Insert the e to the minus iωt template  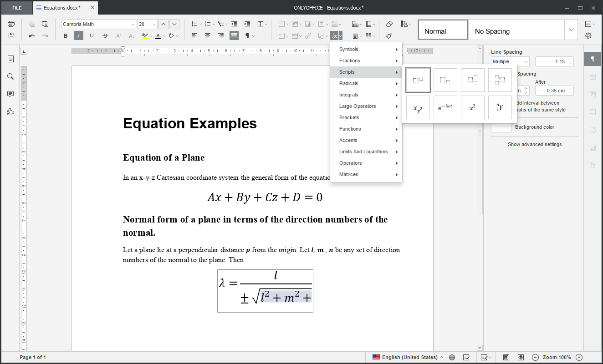tap(445, 107)
